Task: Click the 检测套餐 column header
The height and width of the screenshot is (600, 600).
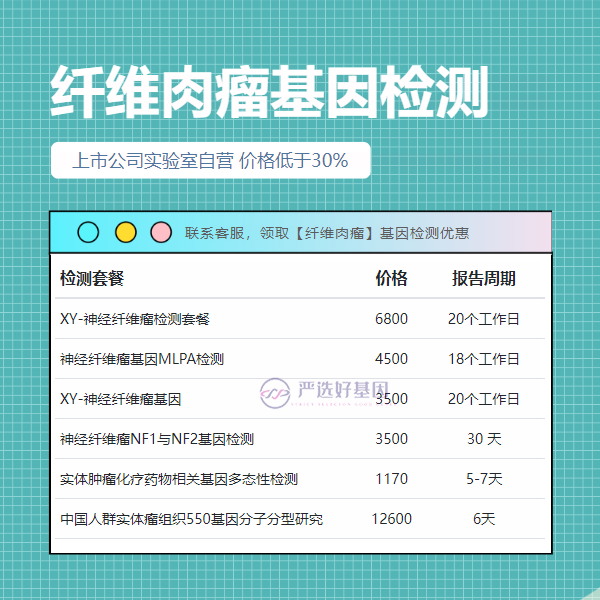Action: click(x=92, y=278)
